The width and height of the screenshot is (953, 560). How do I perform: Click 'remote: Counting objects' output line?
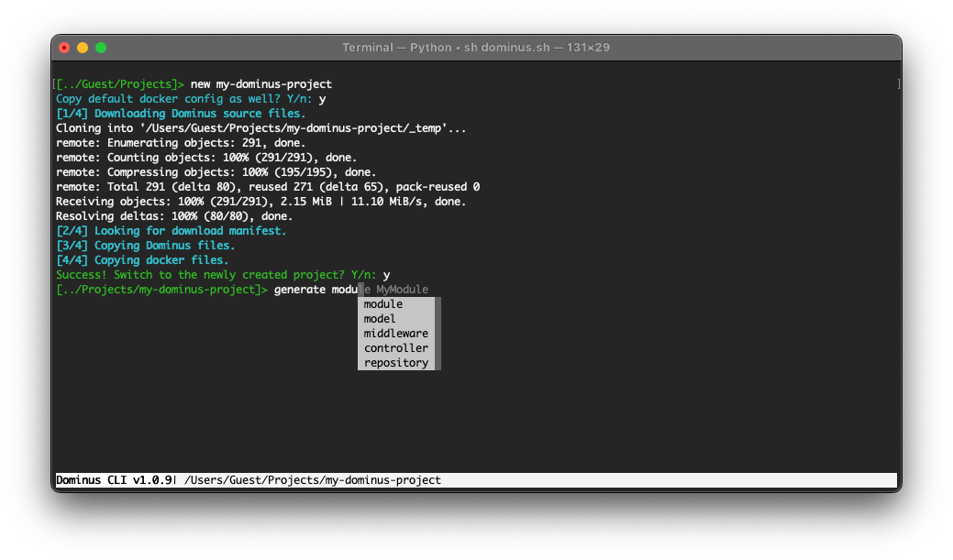click(206, 158)
